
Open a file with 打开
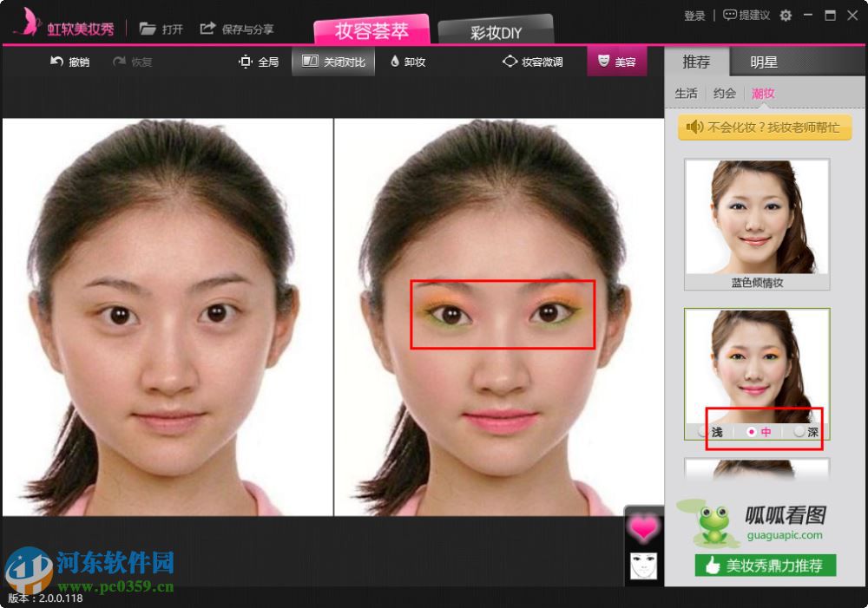tap(161, 27)
